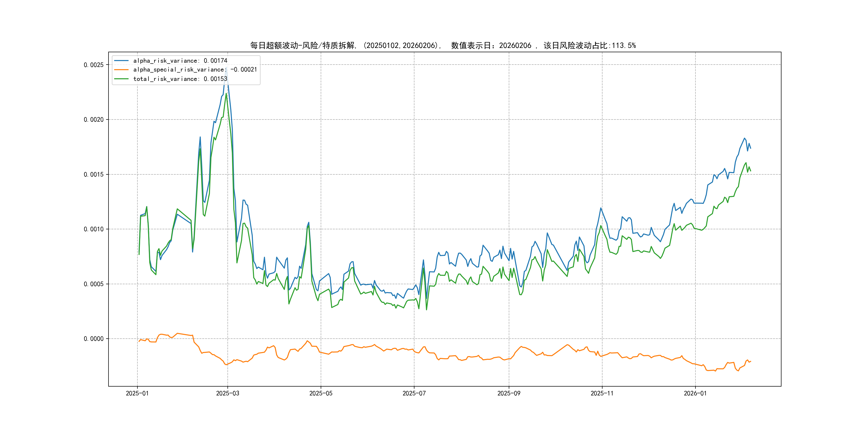868x434 pixels.
Task: Click the 2025-11 x-axis tick label
Action: [602, 393]
